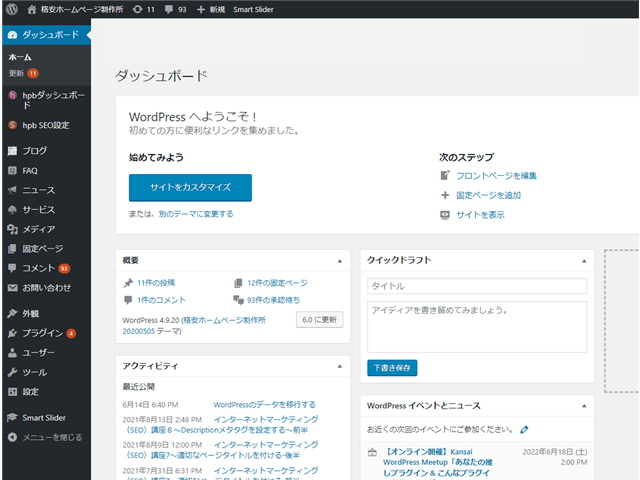
Task: Open フロントページを編集 link
Action: (x=496, y=176)
